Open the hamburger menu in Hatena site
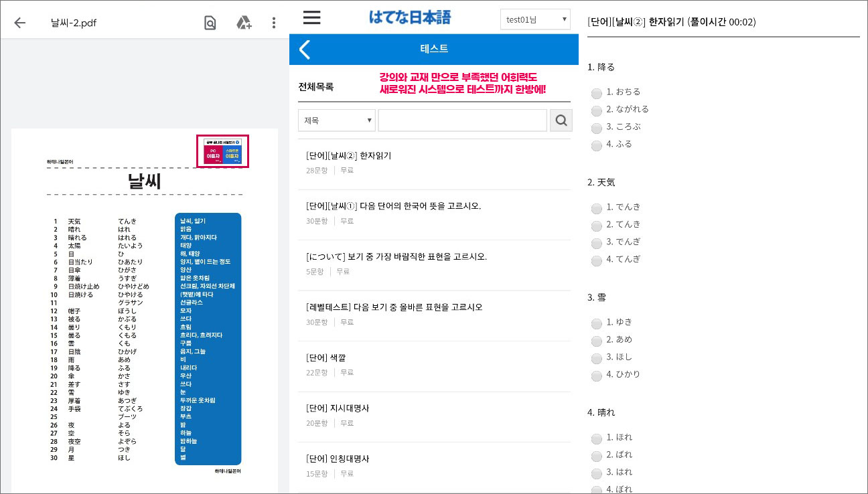Screen dimensions: 868x494 tap(312, 17)
